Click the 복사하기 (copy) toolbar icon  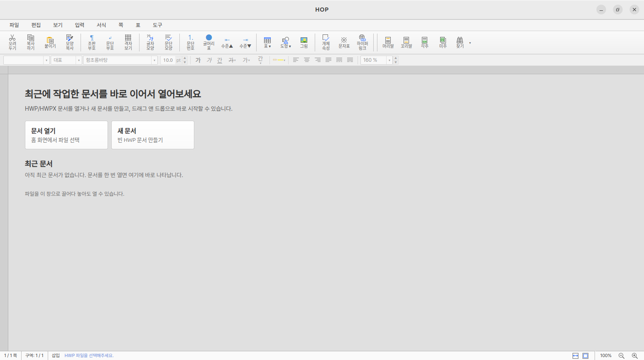coord(31,42)
